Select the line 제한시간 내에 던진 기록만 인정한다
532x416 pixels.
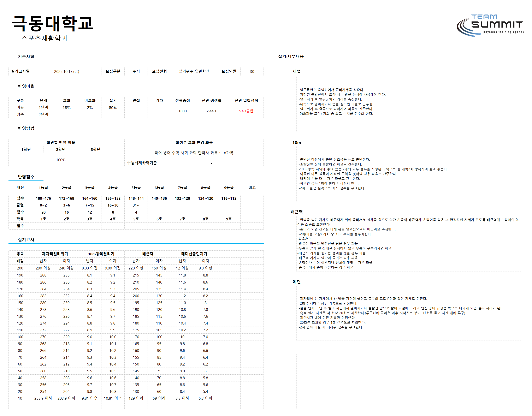pos(327,318)
